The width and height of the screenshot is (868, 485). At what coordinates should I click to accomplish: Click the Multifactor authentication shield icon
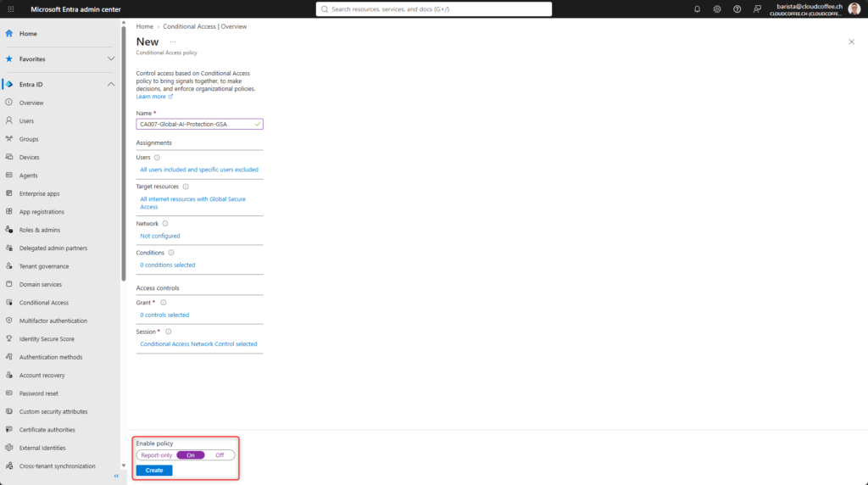8,321
